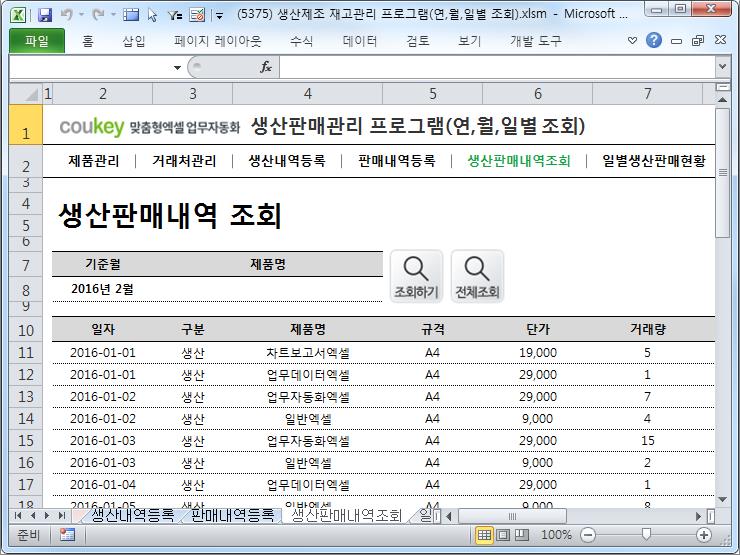This screenshot has height=555, width=740.
Task: Click the Undo arrow icon
Action: (x=67, y=15)
